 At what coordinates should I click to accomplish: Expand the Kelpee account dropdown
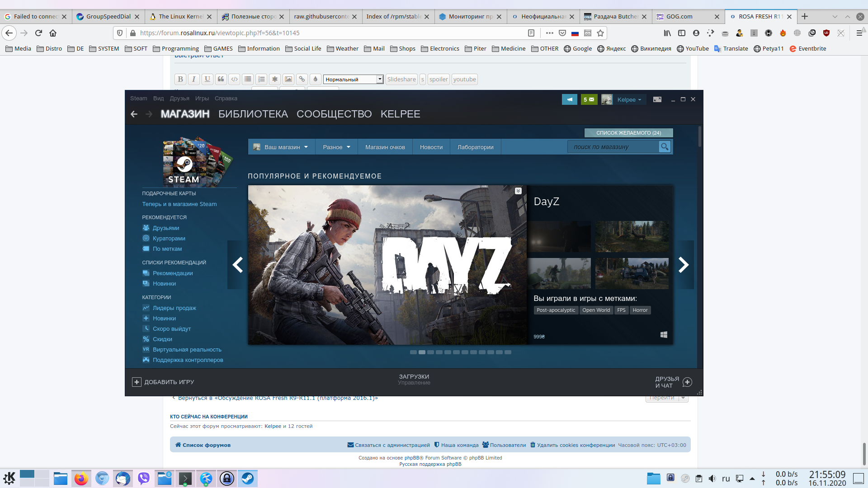pos(629,99)
